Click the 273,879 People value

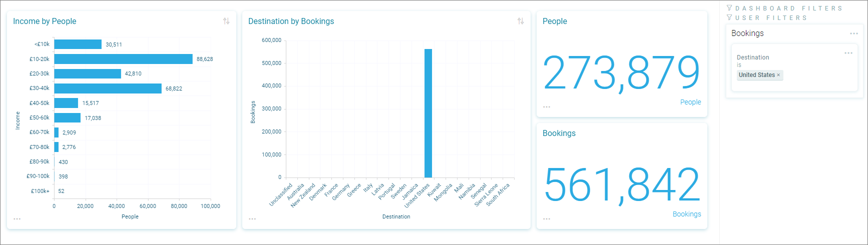(x=621, y=73)
